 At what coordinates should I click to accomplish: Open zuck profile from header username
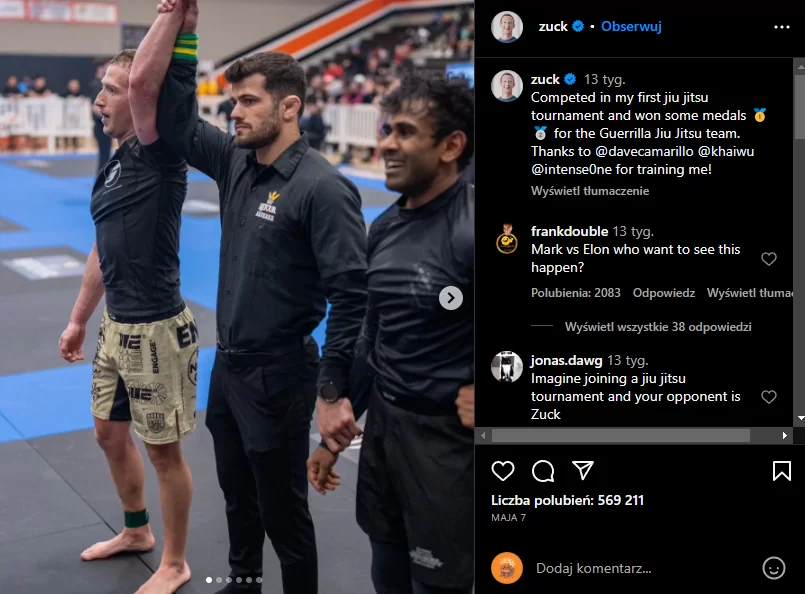click(x=553, y=26)
